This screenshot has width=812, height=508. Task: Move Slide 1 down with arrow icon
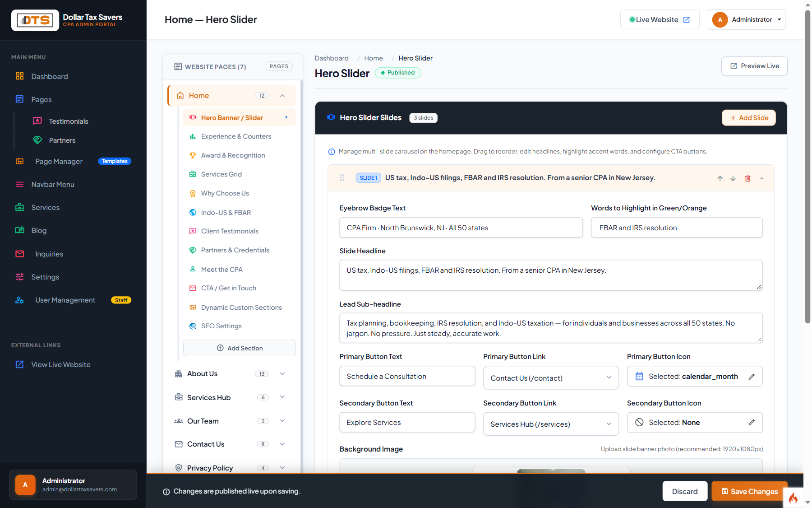coord(733,178)
